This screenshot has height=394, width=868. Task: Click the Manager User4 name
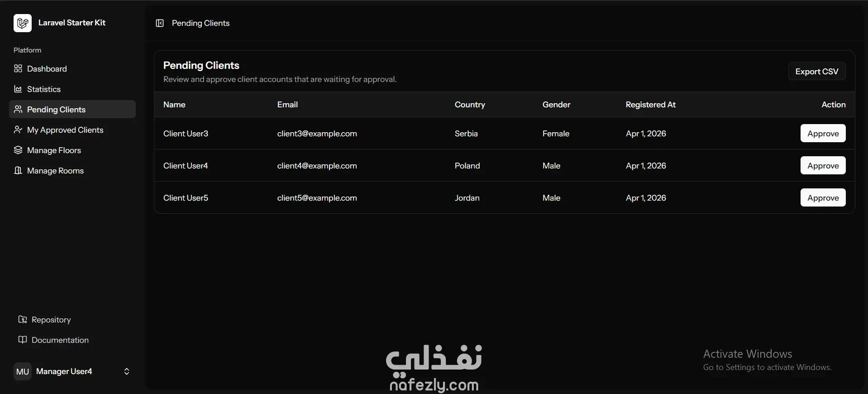click(x=64, y=371)
